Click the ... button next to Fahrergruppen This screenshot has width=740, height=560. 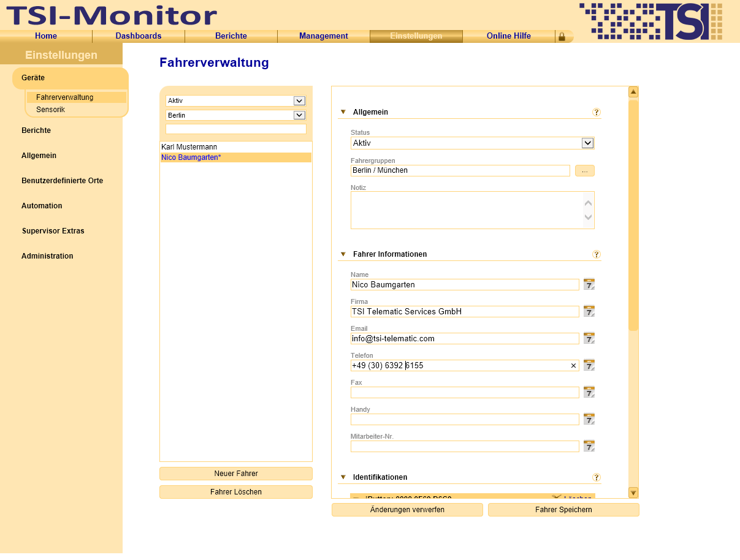point(585,171)
